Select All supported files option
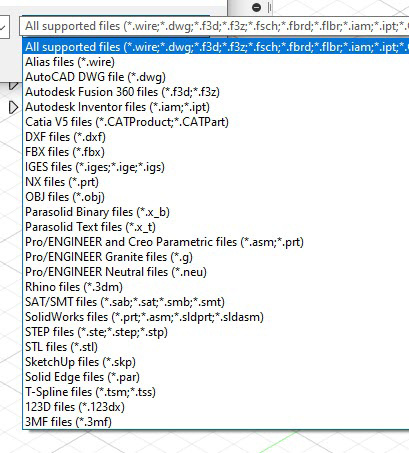409x453 pixels. 216,47
